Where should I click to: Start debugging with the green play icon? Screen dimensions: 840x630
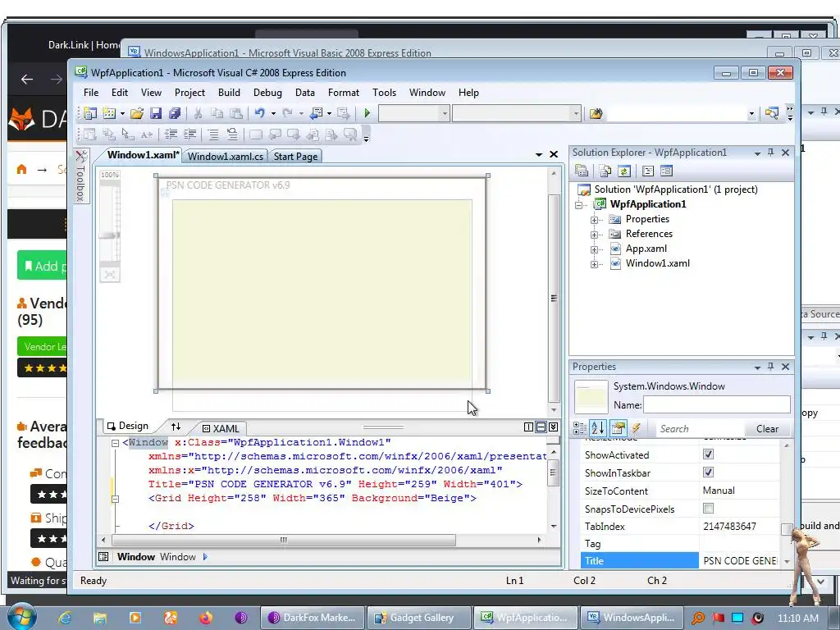click(x=367, y=113)
